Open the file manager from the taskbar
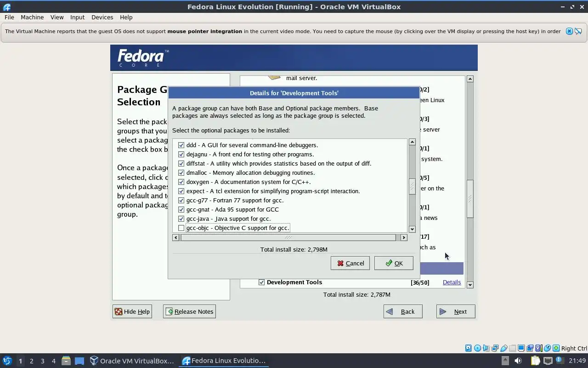The width and height of the screenshot is (588, 368). pyautogui.click(x=66, y=361)
